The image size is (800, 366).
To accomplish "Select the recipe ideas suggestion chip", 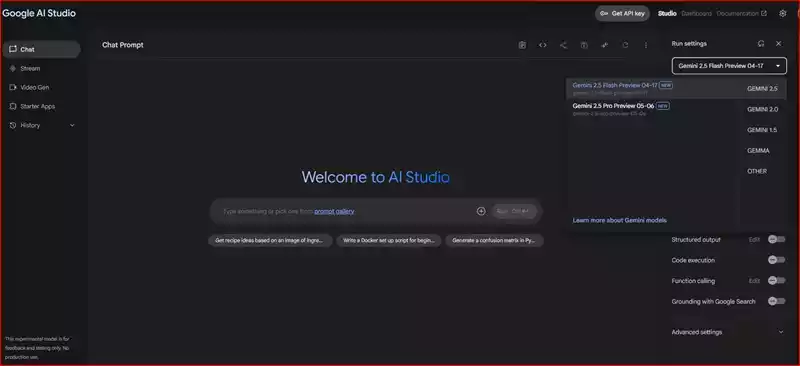I will [x=270, y=240].
